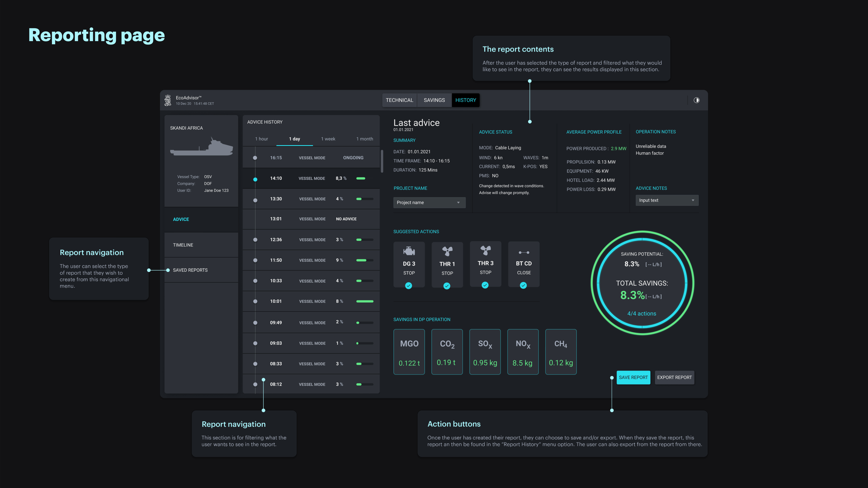This screenshot has height=488, width=868.
Task: Filter advice history to 1 week
Action: click(328, 139)
